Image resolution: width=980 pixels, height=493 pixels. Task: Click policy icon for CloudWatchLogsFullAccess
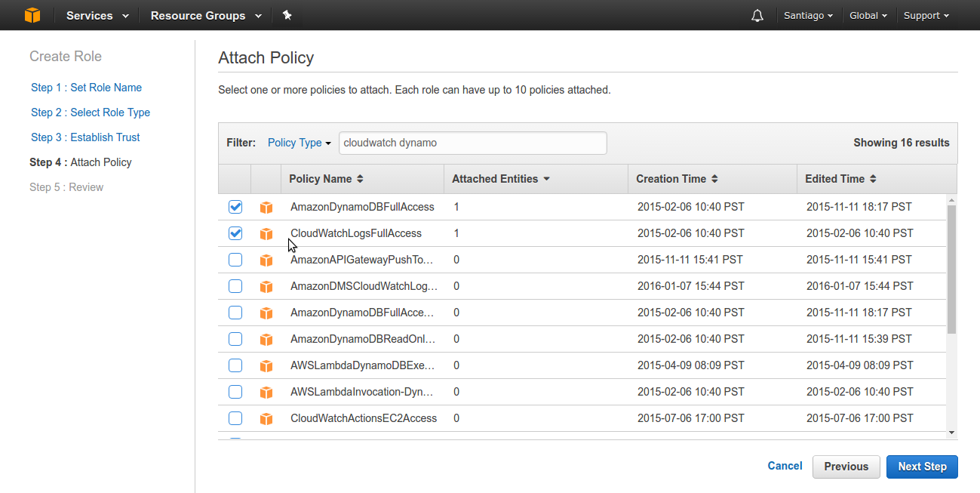(x=266, y=233)
